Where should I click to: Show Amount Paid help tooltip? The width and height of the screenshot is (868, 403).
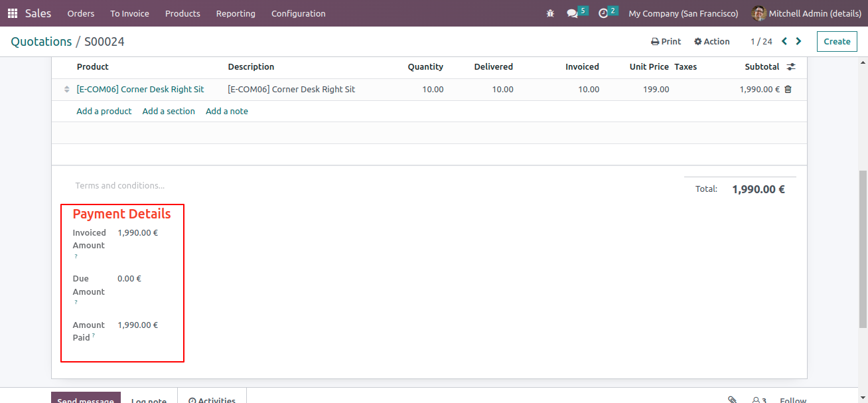[94, 336]
